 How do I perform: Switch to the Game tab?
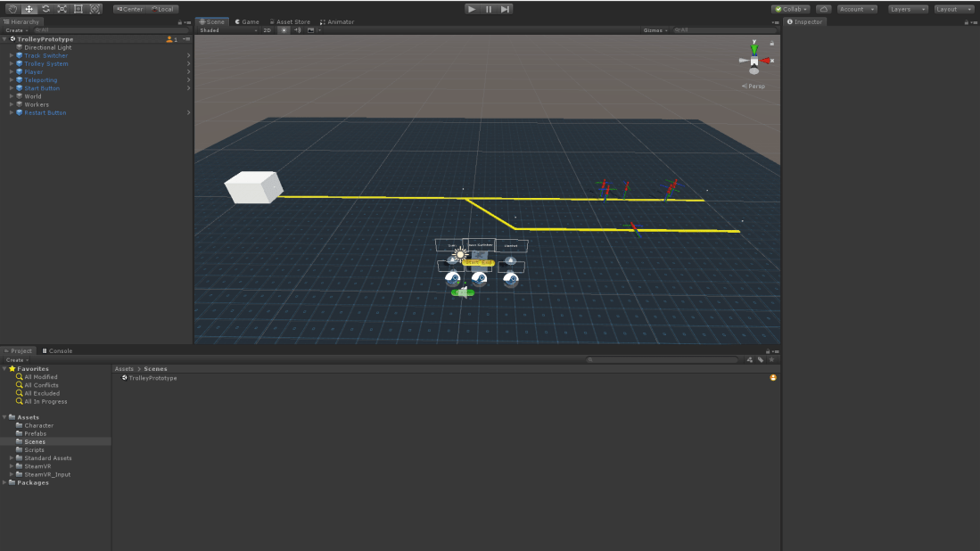[x=247, y=21]
